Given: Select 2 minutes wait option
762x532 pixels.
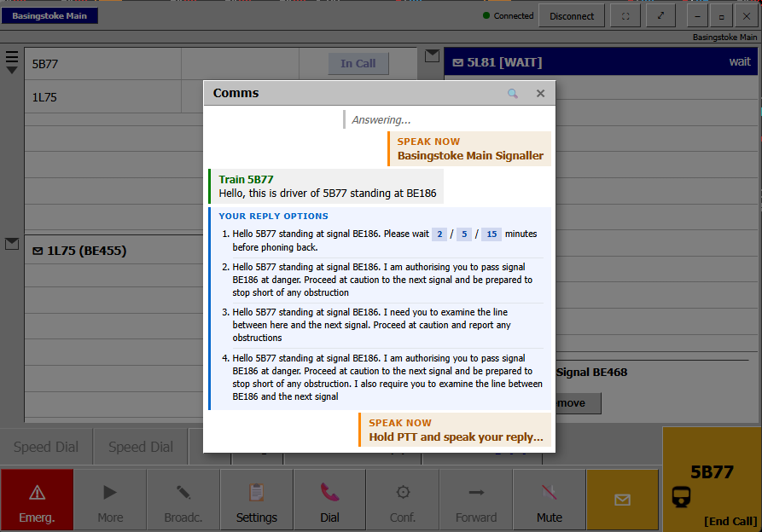Looking at the screenshot, I should (x=439, y=234).
